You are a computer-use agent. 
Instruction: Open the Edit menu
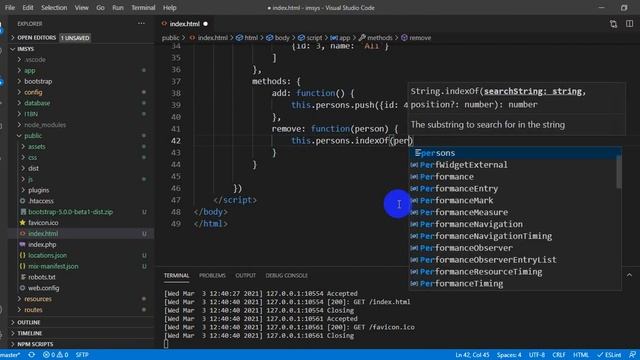[x=28, y=8]
